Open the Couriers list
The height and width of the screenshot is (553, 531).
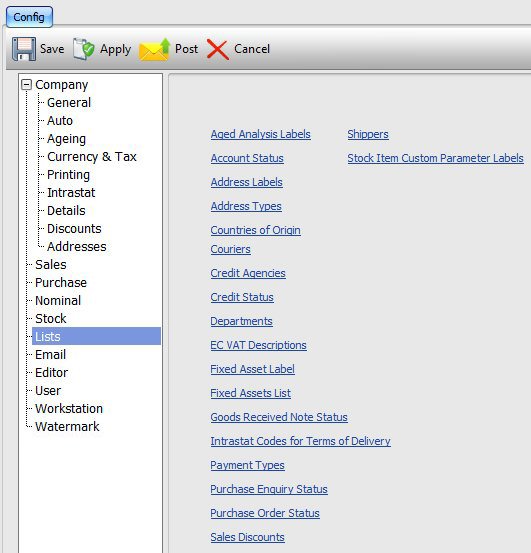coord(231,249)
